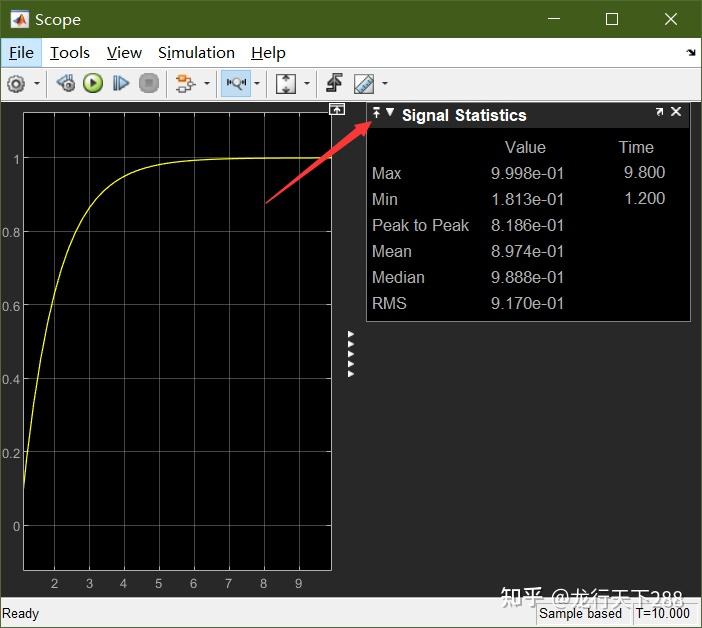Click the Highlight Simulink Block icon
The height and width of the screenshot is (628, 702).
tap(184, 84)
